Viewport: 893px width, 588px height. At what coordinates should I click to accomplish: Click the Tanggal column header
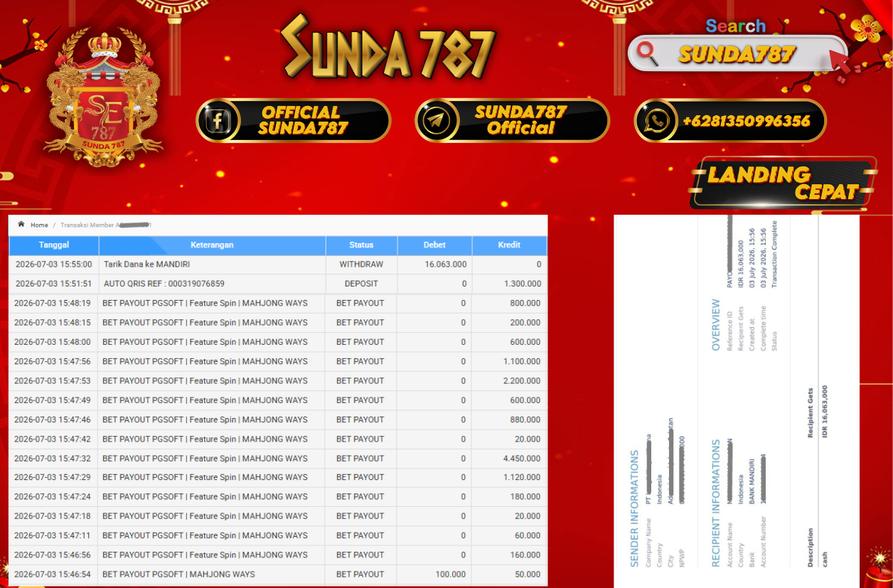(54, 245)
